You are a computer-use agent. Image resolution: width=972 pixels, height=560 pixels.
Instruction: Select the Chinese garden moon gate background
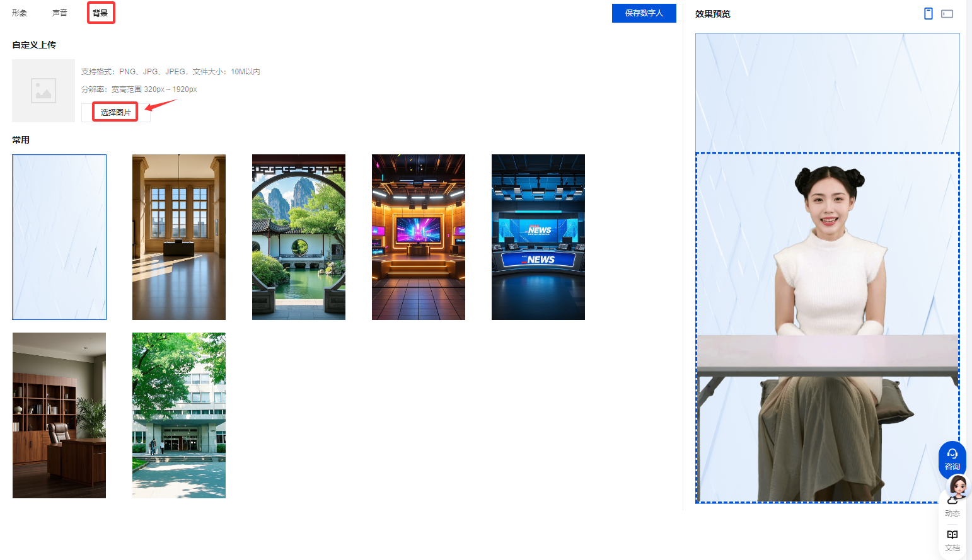[299, 237]
